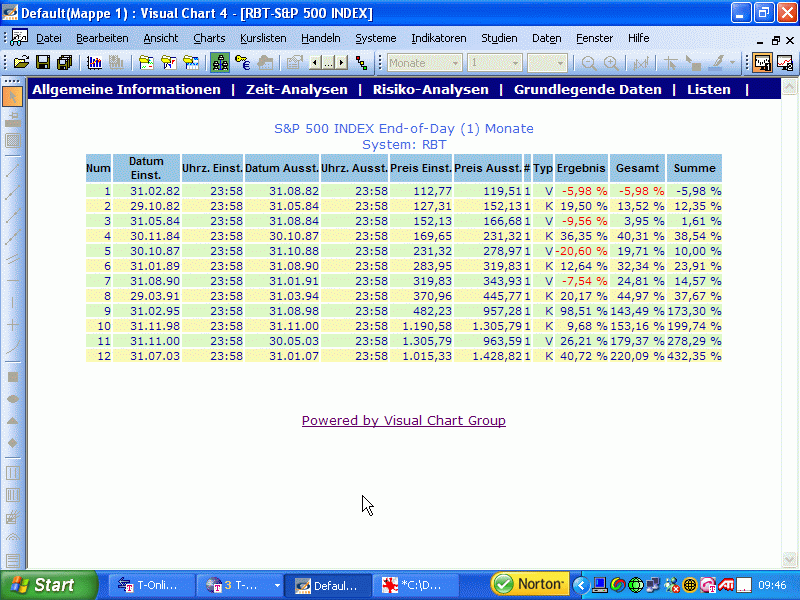This screenshot has height=600, width=800.
Task: Open the compression value dropdown showing 1
Action: [516, 62]
